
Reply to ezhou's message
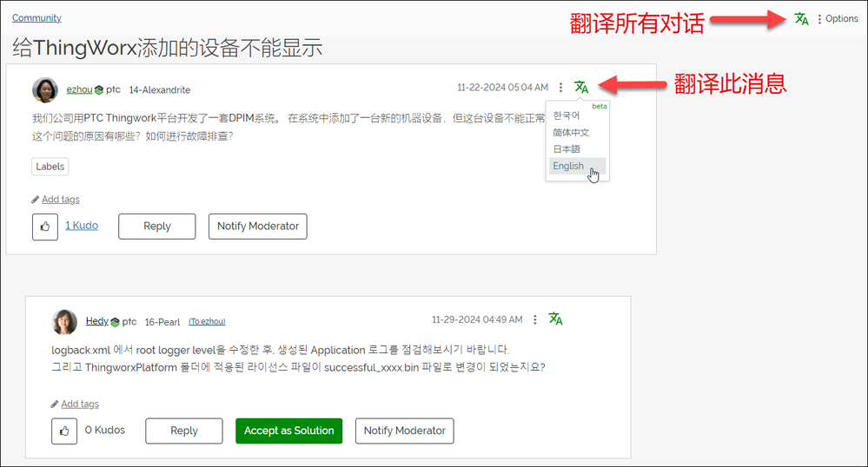156,227
